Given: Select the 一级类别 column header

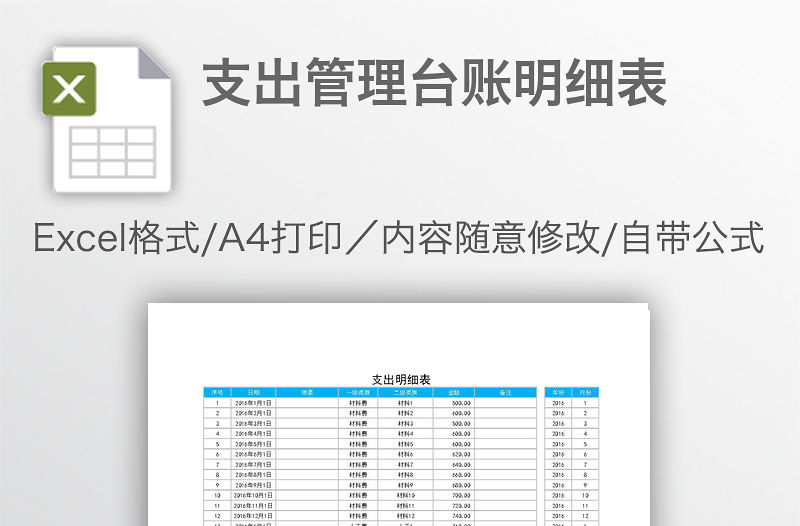Looking at the screenshot, I should click(x=358, y=392).
